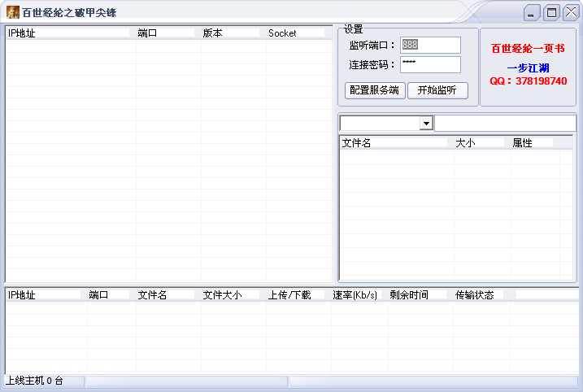Minimize the window

[x=532, y=12]
